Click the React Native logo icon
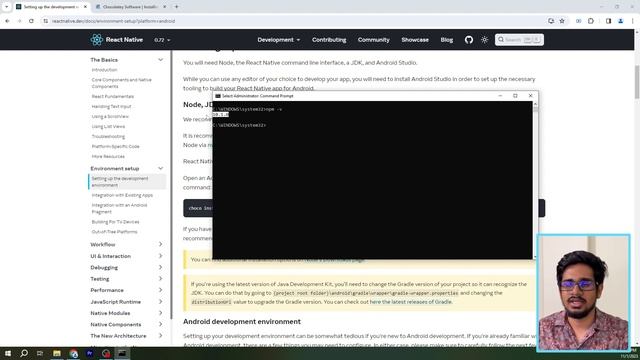 click(97, 40)
